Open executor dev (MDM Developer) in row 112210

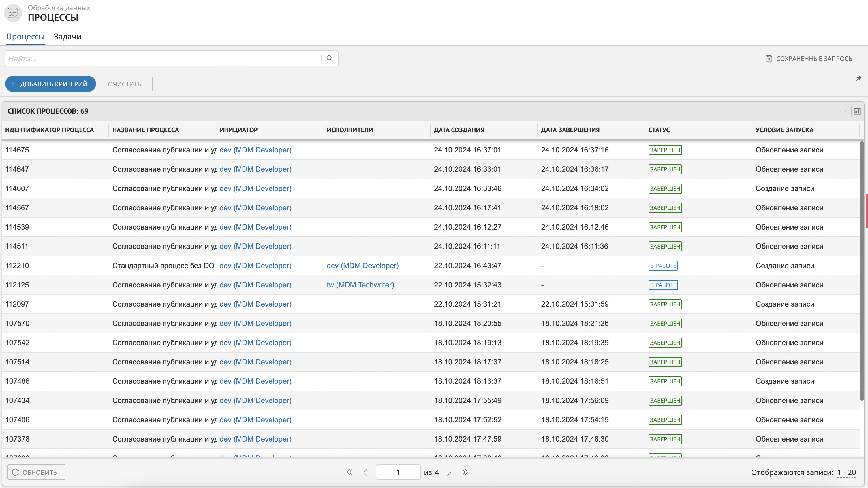tap(363, 266)
